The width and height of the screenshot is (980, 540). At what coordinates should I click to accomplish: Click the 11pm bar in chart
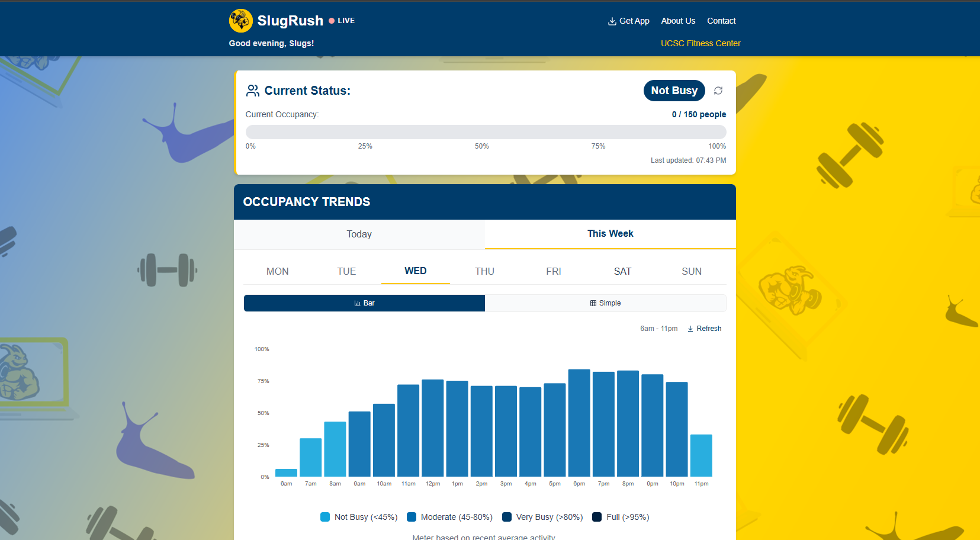point(701,456)
